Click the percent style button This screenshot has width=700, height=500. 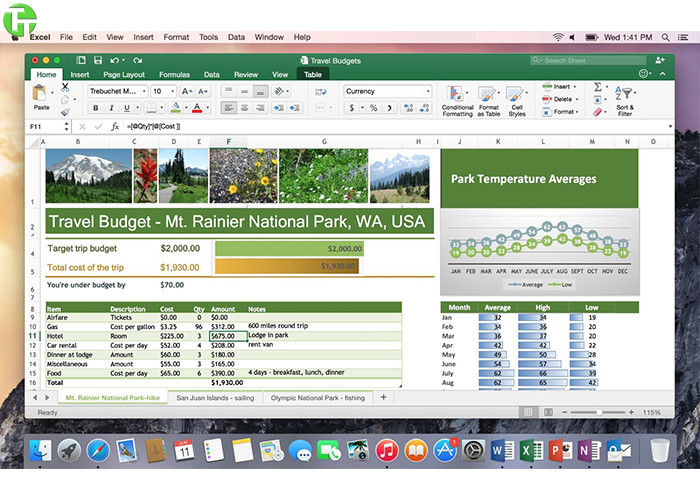tap(373, 108)
